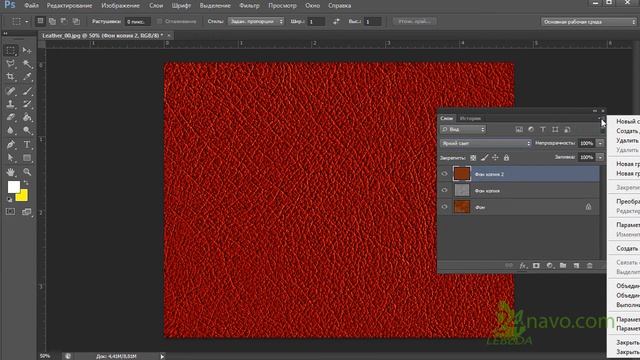Open the workspace switcher dropdown
Viewport: 640px width, 360px height.
click(x=589, y=22)
